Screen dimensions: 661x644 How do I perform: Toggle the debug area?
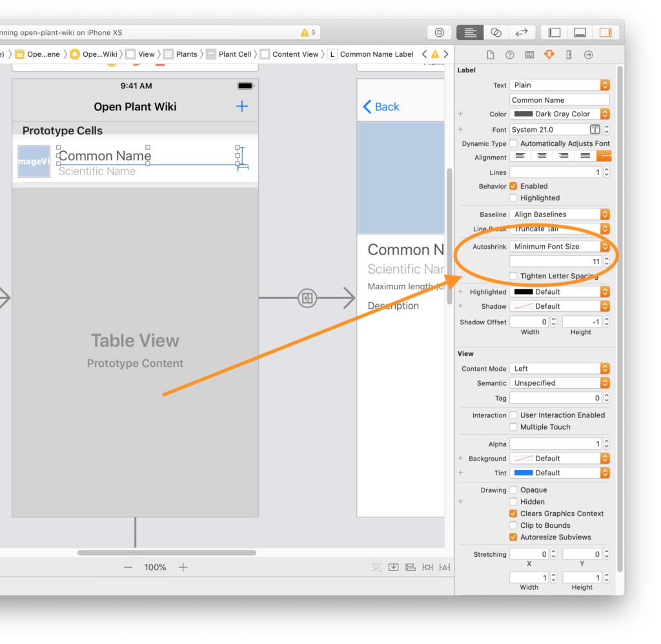[x=580, y=32]
